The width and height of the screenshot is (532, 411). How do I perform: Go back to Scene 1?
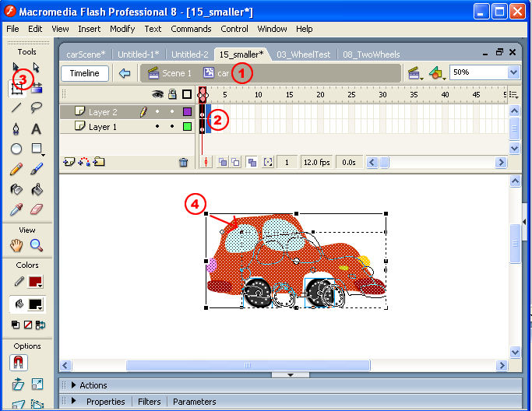[170, 73]
